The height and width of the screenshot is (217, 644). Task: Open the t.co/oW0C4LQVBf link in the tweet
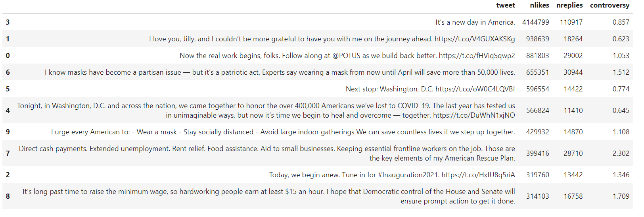[x=475, y=89]
